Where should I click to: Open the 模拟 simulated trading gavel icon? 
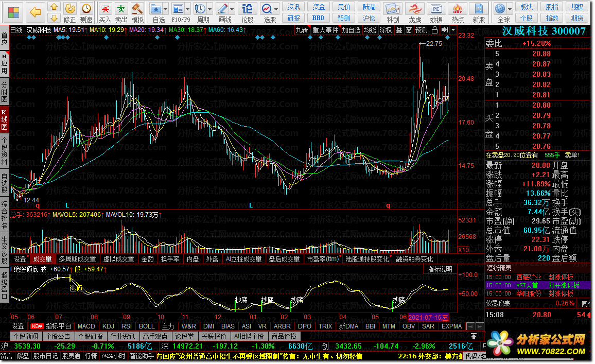click(137, 8)
